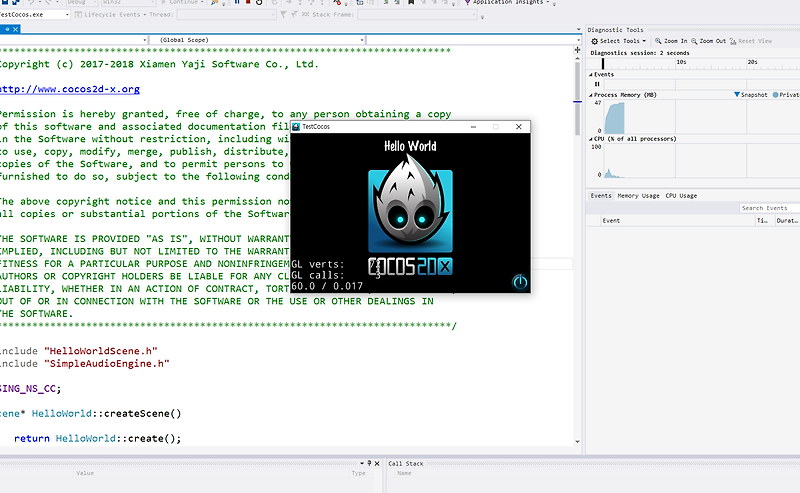
Task: Sort by the Ti... column header
Action: point(765,220)
